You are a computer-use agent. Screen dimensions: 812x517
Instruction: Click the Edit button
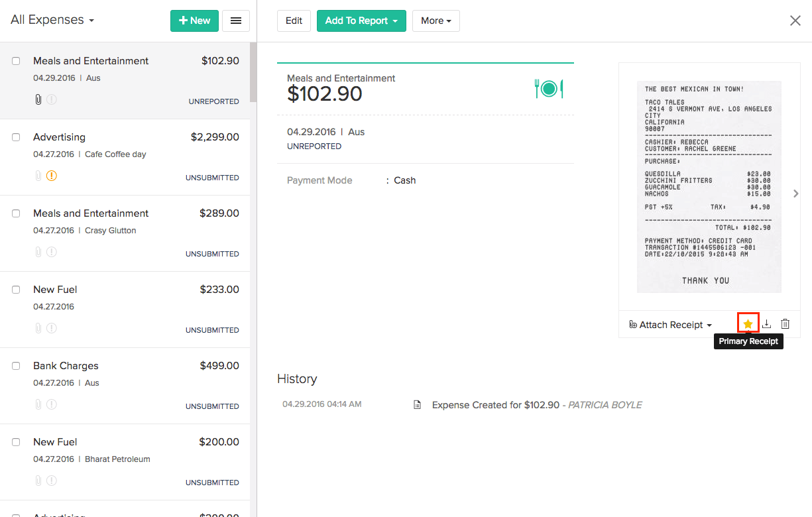tap(294, 21)
